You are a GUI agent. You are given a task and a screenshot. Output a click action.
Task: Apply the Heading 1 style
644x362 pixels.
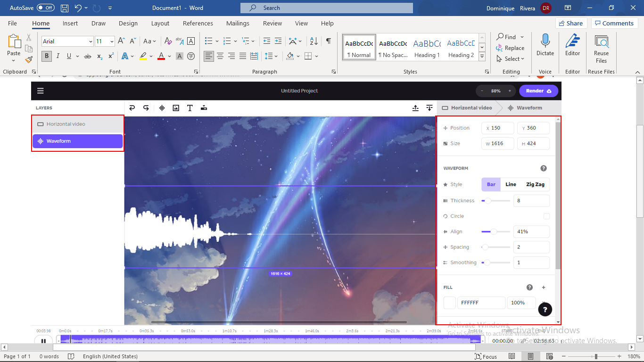tap(427, 47)
